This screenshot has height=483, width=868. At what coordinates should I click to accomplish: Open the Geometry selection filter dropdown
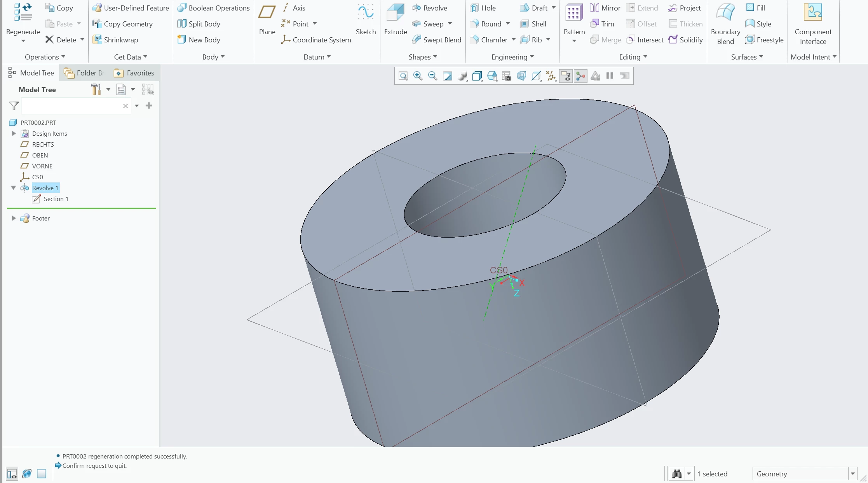852,474
